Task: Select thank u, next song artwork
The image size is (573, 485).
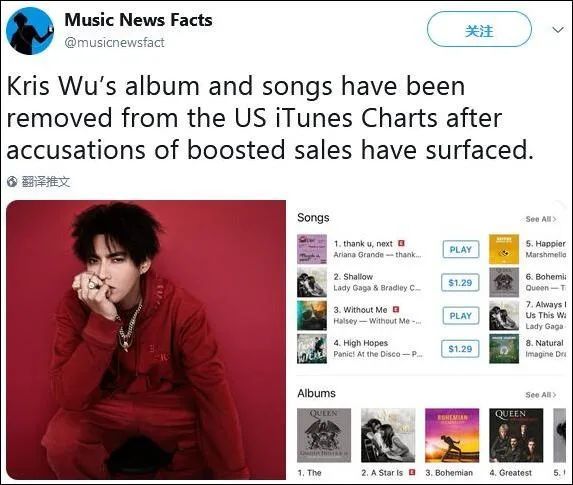Action: [312, 249]
